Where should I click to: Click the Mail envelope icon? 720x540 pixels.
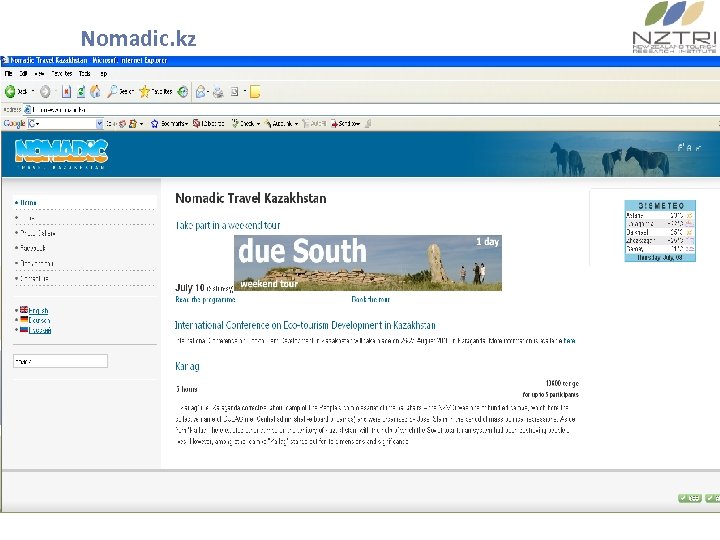[x=200, y=92]
